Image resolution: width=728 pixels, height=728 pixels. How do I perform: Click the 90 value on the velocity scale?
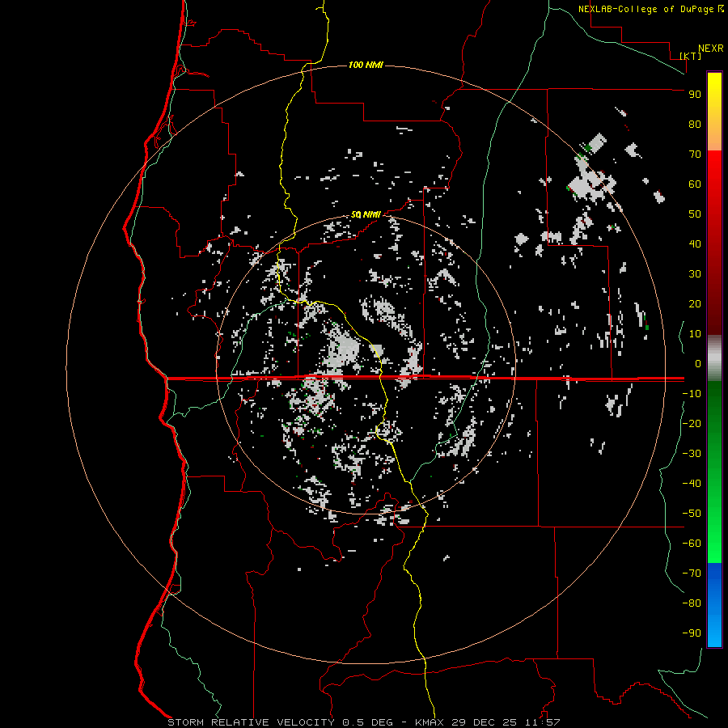coord(695,95)
